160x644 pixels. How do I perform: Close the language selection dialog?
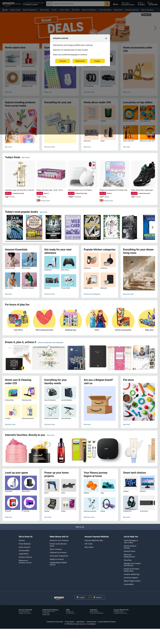pyautogui.click(x=106, y=38)
